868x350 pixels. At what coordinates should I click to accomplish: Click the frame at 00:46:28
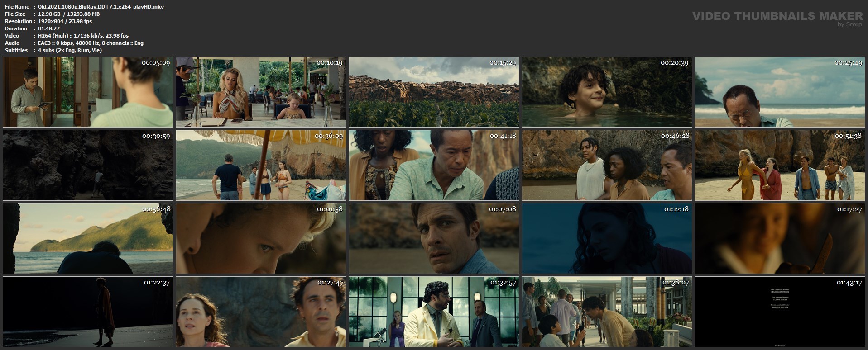click(607, 165)
